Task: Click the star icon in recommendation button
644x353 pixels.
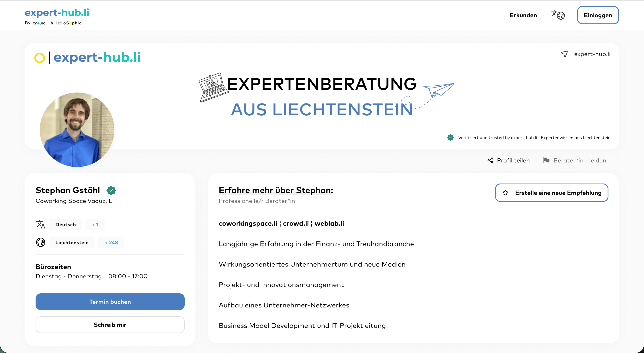Action: tap(505, 193)
